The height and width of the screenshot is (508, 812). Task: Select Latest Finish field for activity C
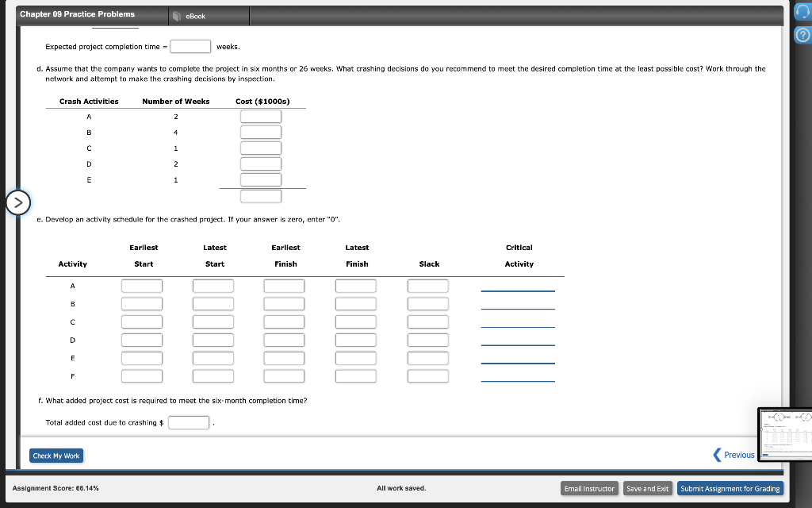coord(356,322)
